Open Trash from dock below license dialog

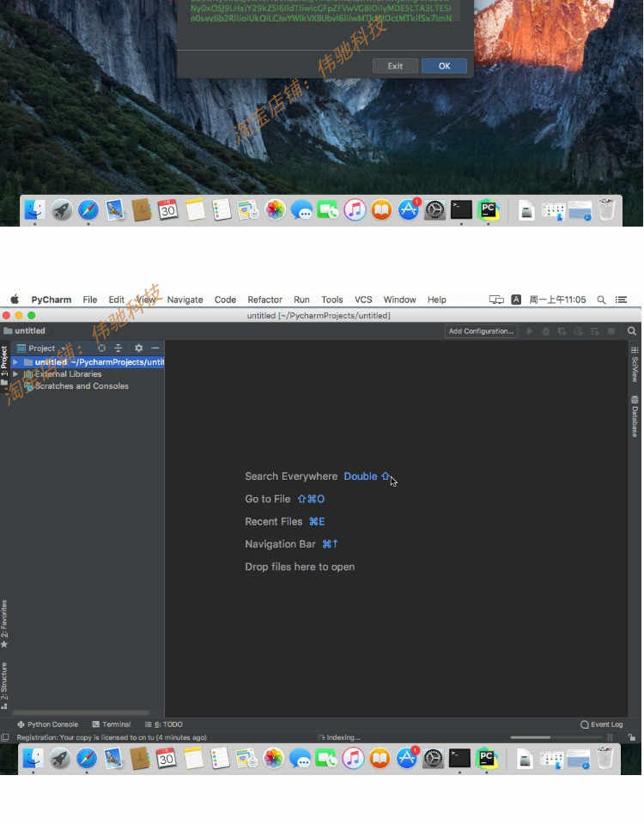[607, 209]
